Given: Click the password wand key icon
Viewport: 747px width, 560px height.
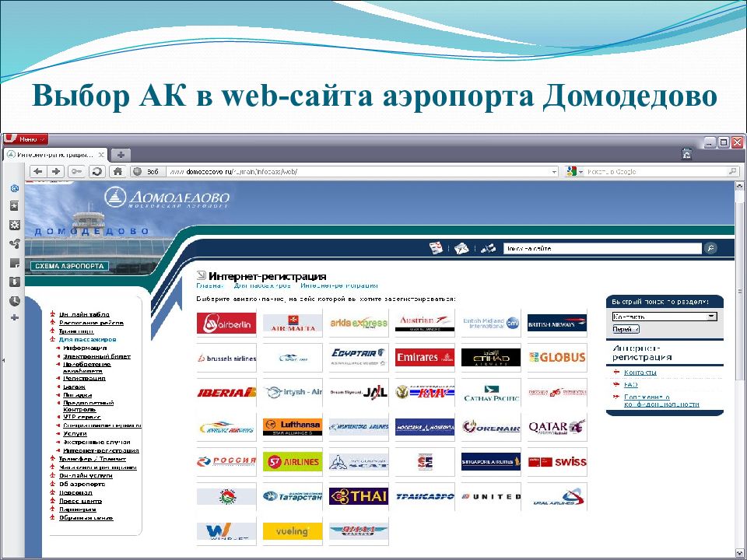Looking at the screenshot, I should pyautogui.click(x=77, y=171).
